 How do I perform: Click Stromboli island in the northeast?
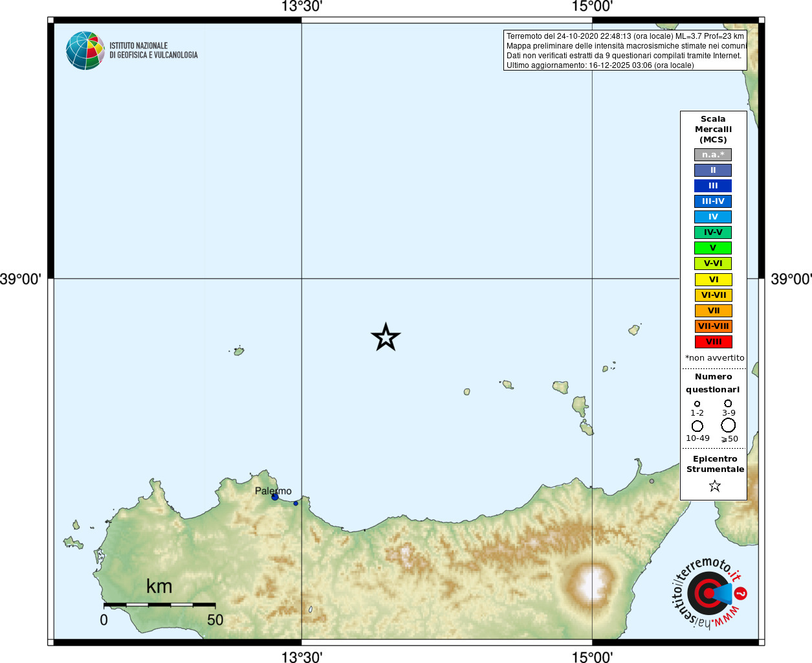634,330
